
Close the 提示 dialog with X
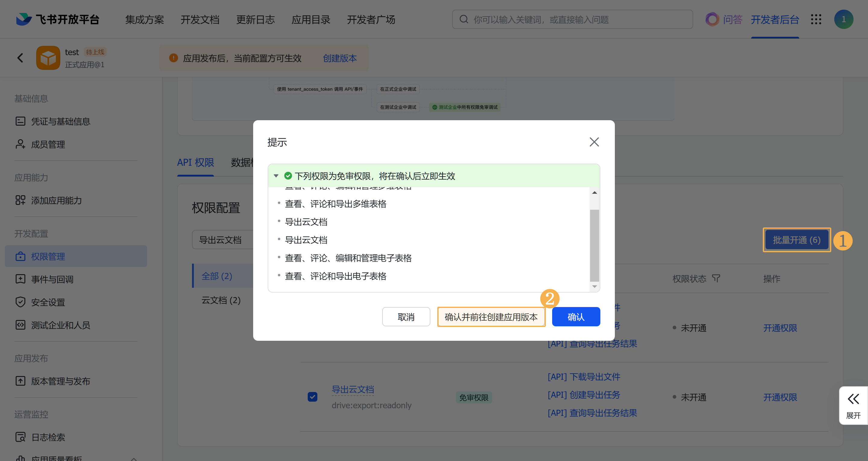point(594,142)
